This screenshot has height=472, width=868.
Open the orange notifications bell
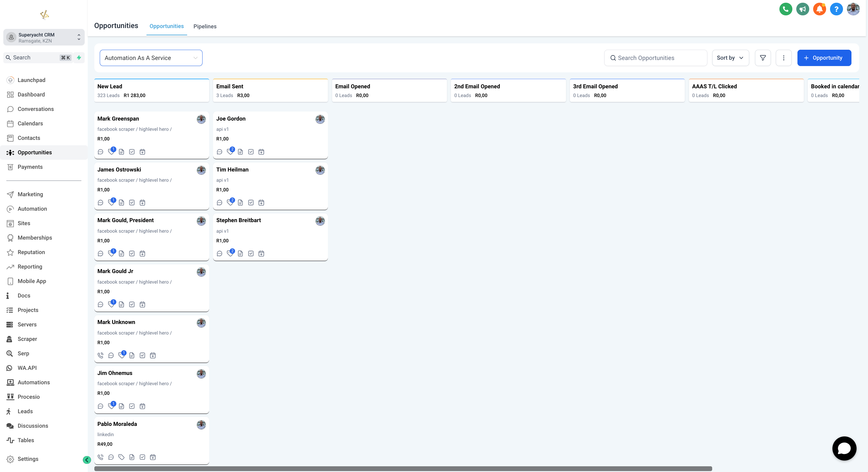coord(819,9)
